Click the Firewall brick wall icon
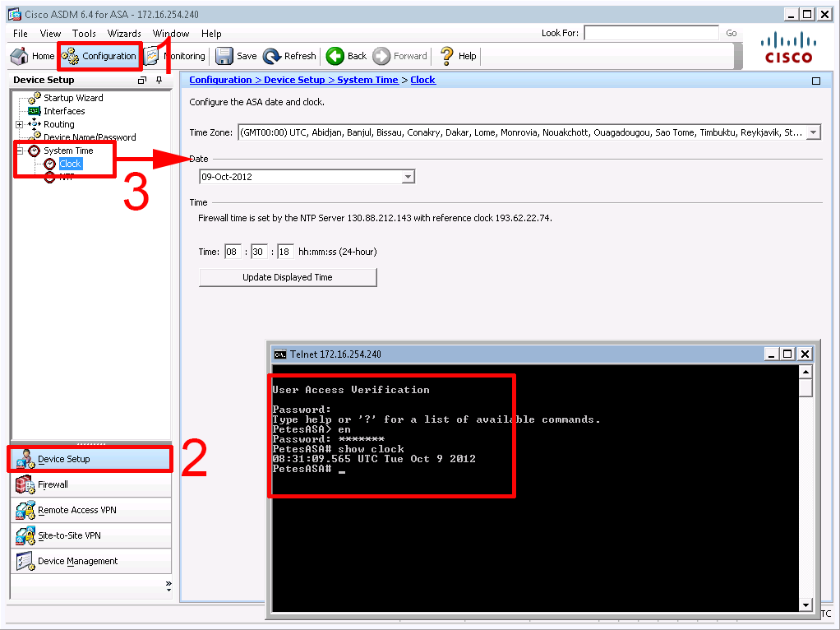Image resolution: width=840 pixels, height=630 pixels. click(x=25, y=484)
